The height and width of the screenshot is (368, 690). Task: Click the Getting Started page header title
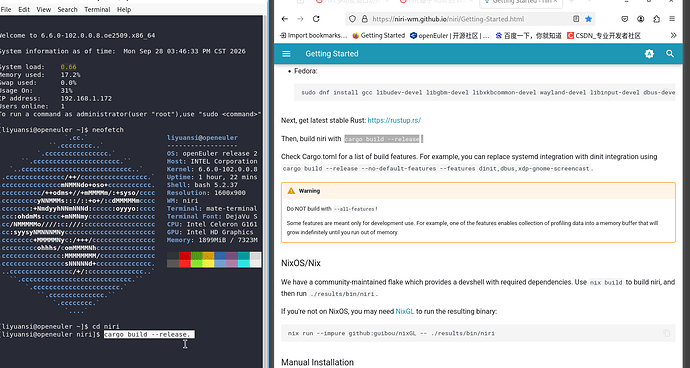point(332,54)
